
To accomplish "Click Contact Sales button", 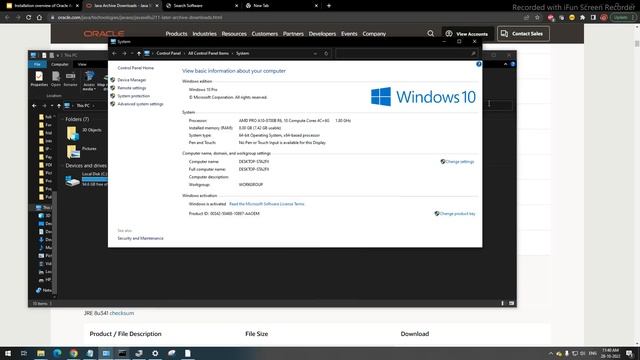I will pyautogui.click(x=523, y=34).
